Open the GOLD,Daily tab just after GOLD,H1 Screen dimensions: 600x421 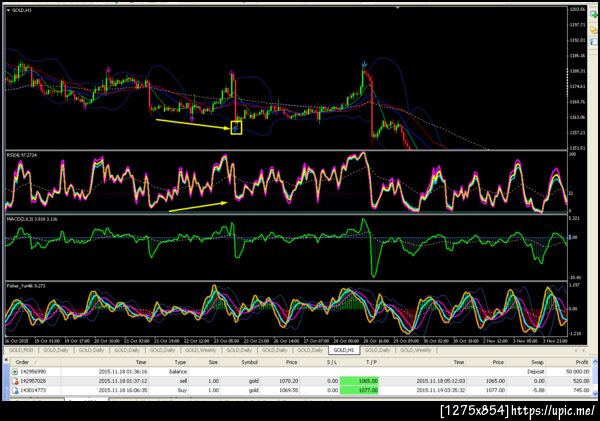coord(377,350)
